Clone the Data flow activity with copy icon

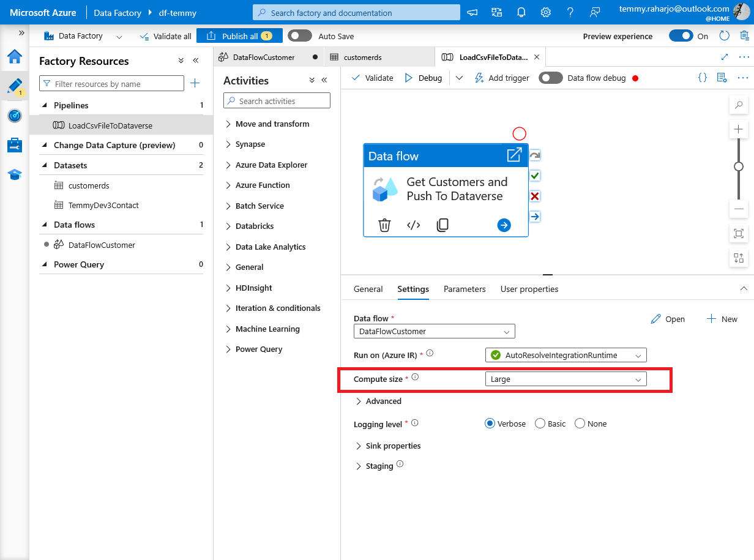click(442, 225)
